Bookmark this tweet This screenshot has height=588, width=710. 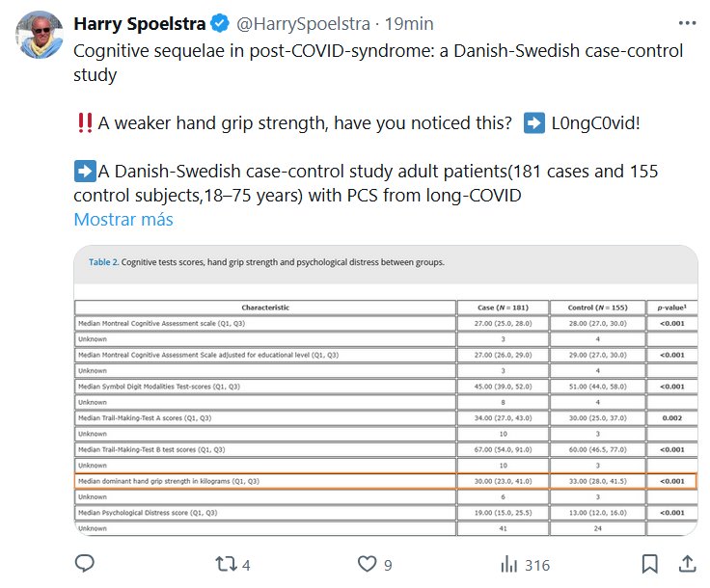click(650, 564)
